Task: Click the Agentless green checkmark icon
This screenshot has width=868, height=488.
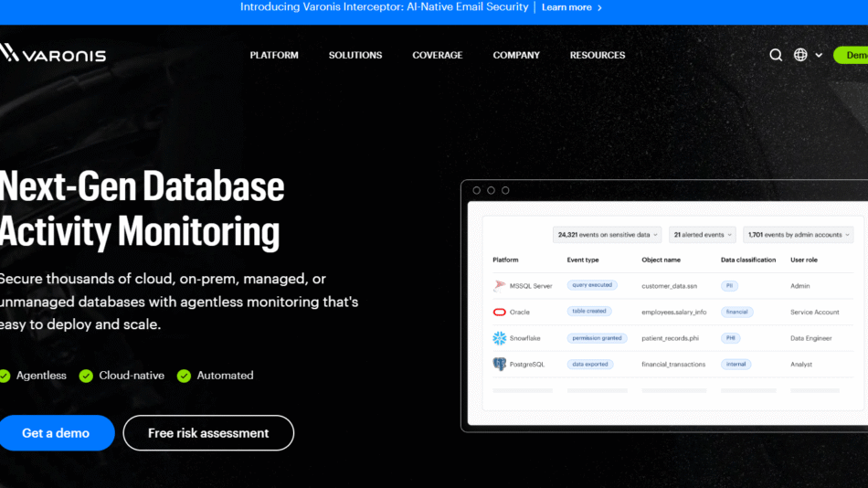Action: pos(5,376)
